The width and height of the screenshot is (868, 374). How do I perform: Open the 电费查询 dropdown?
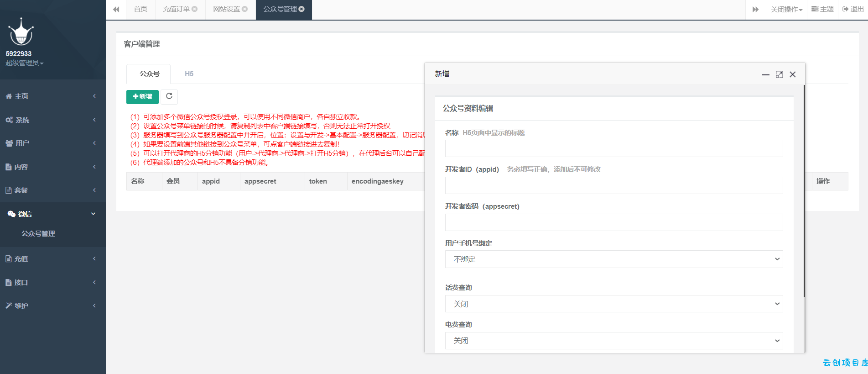pos(614,341)
